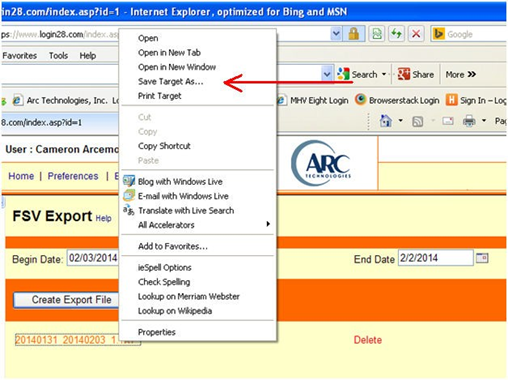Screen dimensions: 508x380
Task: Expand the More chevron in Google toolbar
Action: pos(472,74)
